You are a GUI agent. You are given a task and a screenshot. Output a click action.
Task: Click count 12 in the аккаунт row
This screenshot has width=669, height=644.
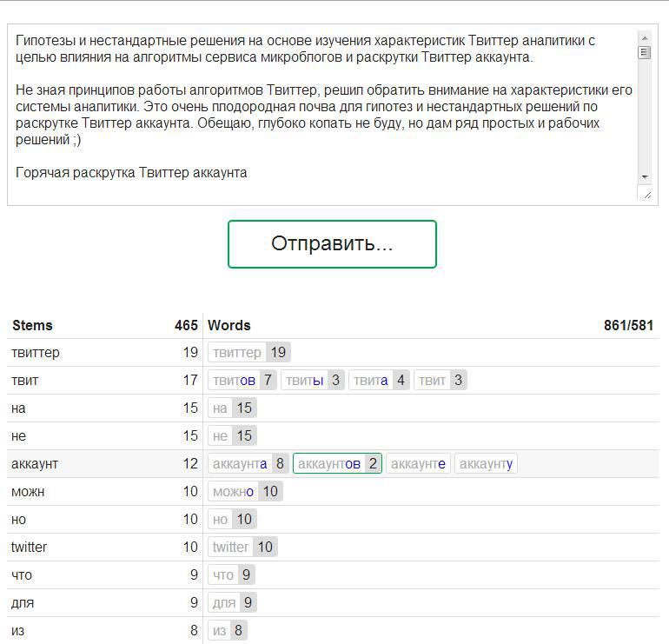(x=190, y=463)
